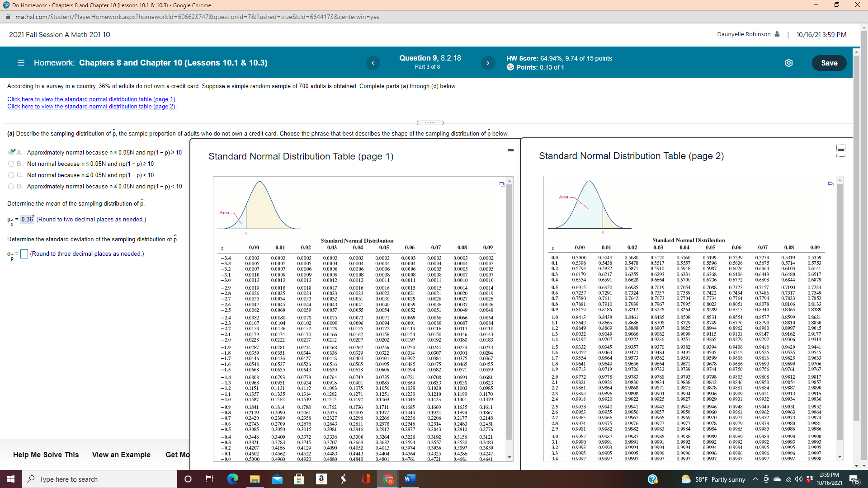
Task: Go to previous question arrow
Action: pyautogui.click(x=373, y=63)
